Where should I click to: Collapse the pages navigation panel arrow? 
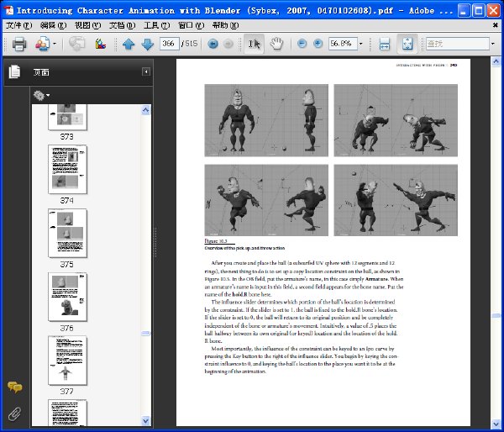(146, 71)
